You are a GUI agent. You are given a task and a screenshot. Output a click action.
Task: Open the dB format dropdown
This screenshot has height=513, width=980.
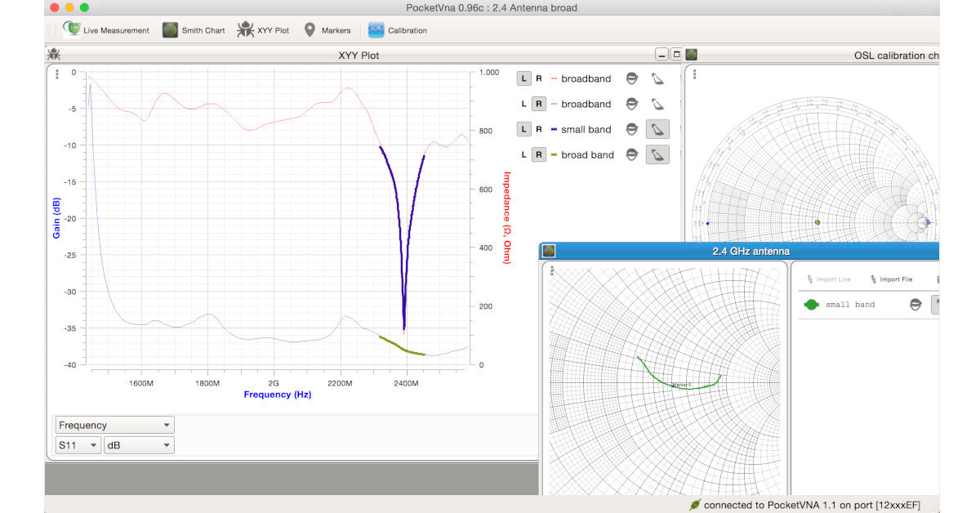point(139,445)
